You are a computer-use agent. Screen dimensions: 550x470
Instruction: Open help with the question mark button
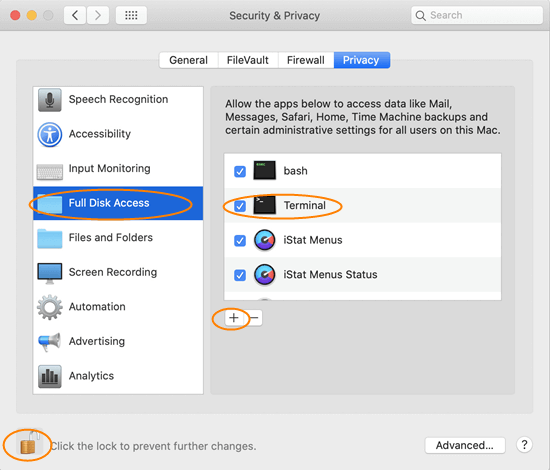point(524,445)
